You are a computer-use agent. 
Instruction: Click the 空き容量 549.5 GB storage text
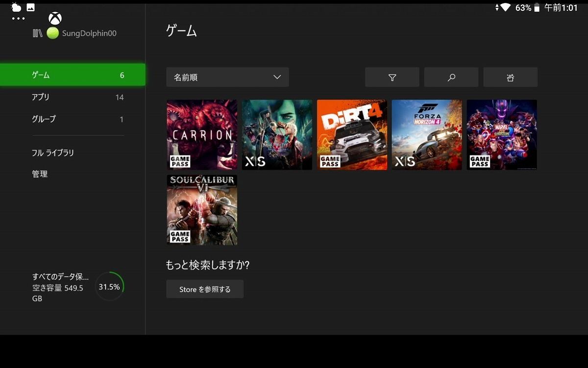click(58, 293)
